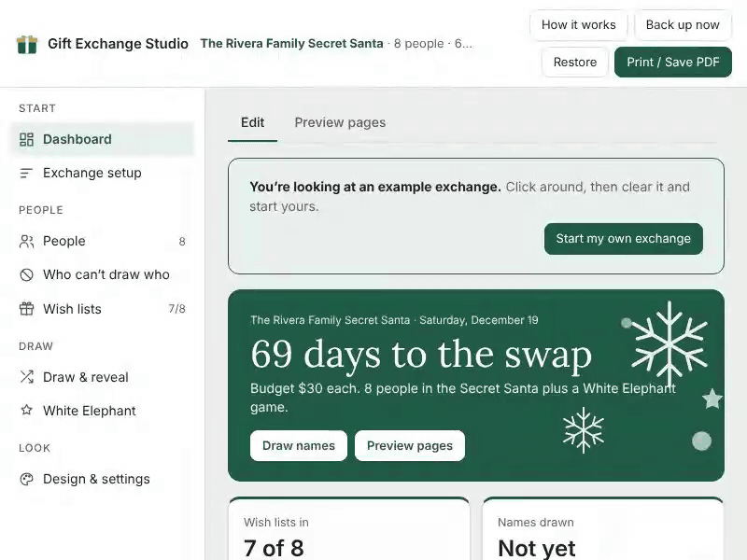Image resolution: width=747 pixels, height=560 pixels.
Task: Click the Names drawn Not yet card
Action: pyautogui.click(x=603, y=528)
